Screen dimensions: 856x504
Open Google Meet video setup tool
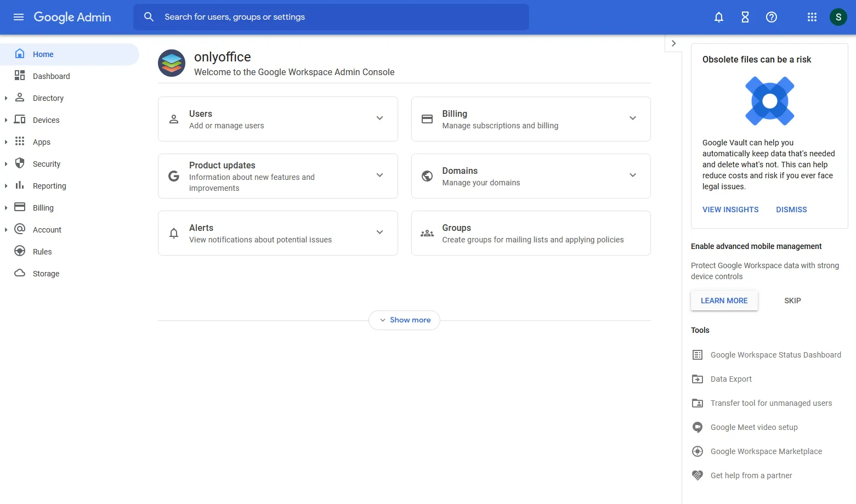pyautogui.click(x=753, y=427)
